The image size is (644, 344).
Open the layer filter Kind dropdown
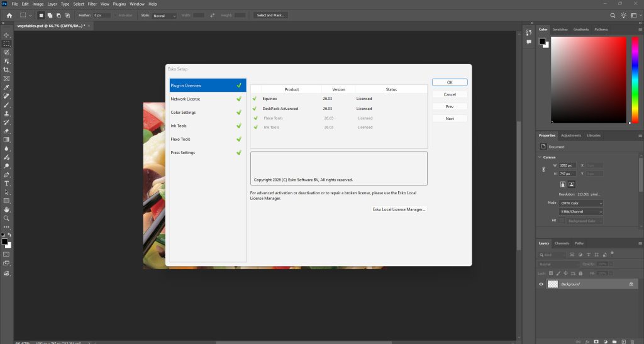pyautogui.click(x=552, y=255)
